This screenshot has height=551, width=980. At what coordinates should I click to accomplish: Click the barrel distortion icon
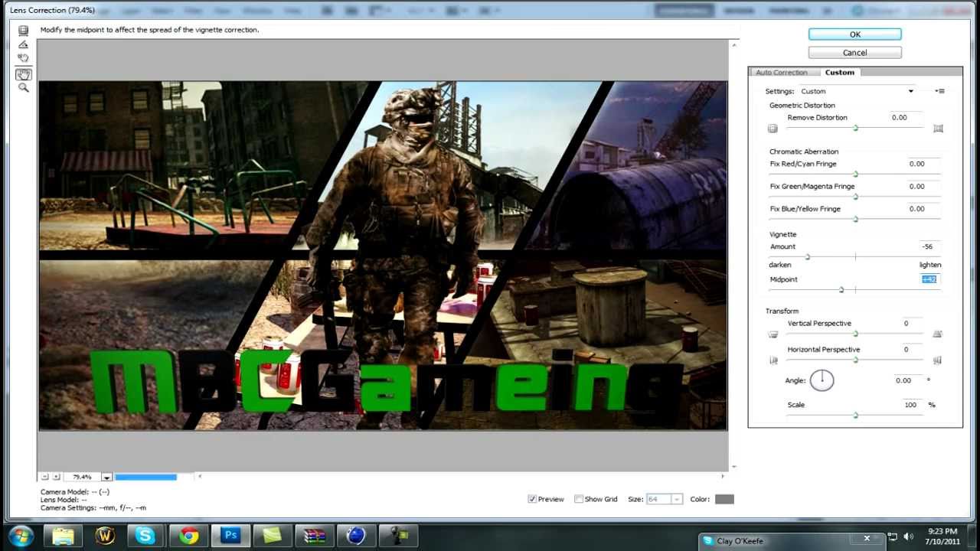(x=773, y=129)
